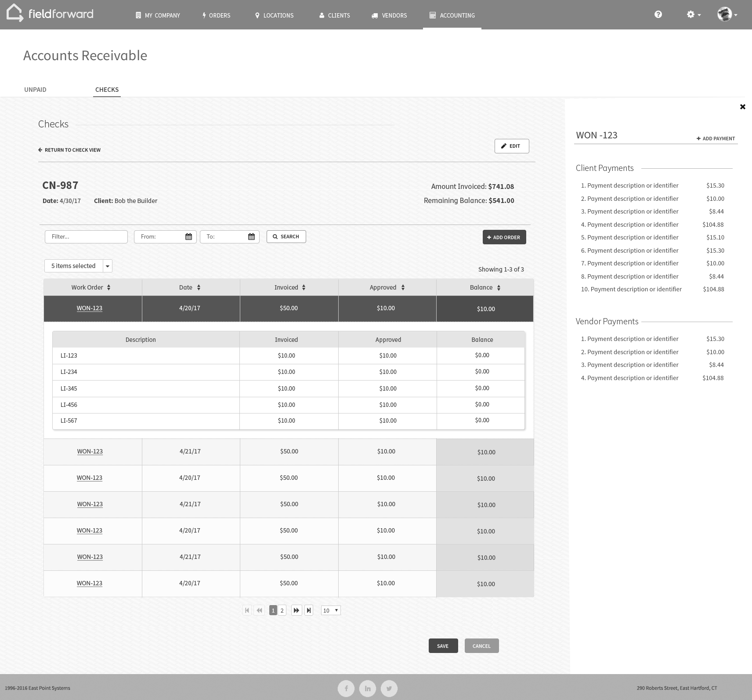Screen dimensions: 752x700
Task: Open the settings gear dropdown
Action: pyautogui.click(x=694, y=15)
